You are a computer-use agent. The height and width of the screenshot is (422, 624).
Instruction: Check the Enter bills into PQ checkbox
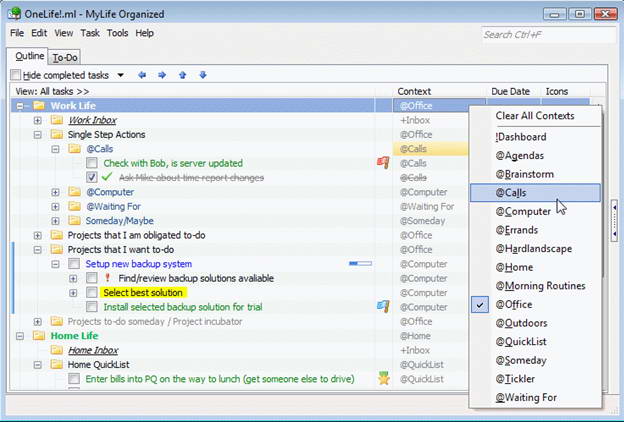tap(74, 379)
